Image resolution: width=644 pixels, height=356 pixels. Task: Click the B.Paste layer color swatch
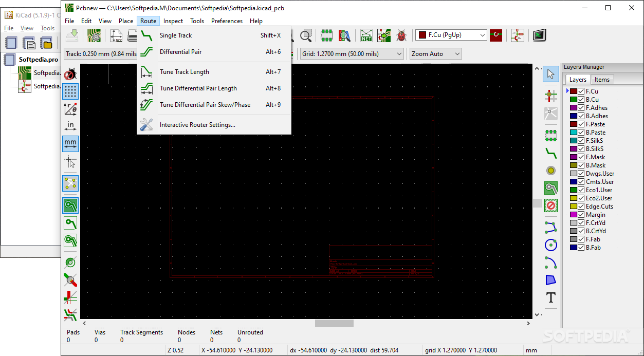(x=574, y=133)
